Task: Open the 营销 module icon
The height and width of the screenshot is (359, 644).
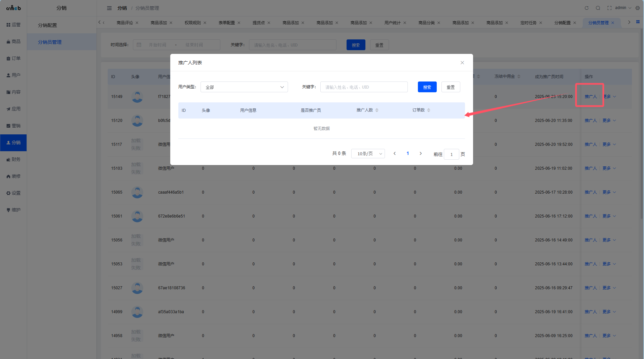Action: [x=13, y=126]
